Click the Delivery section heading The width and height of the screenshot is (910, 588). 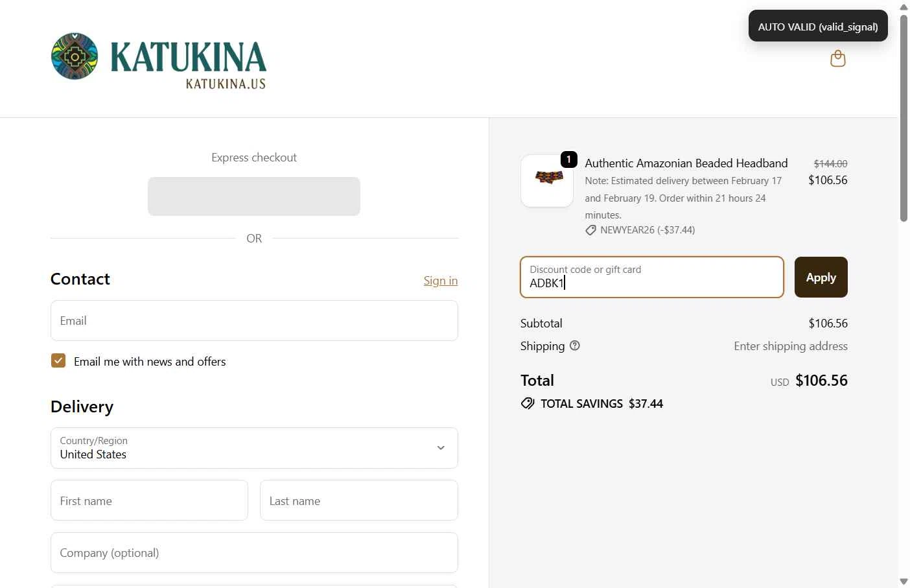[82, 406]
